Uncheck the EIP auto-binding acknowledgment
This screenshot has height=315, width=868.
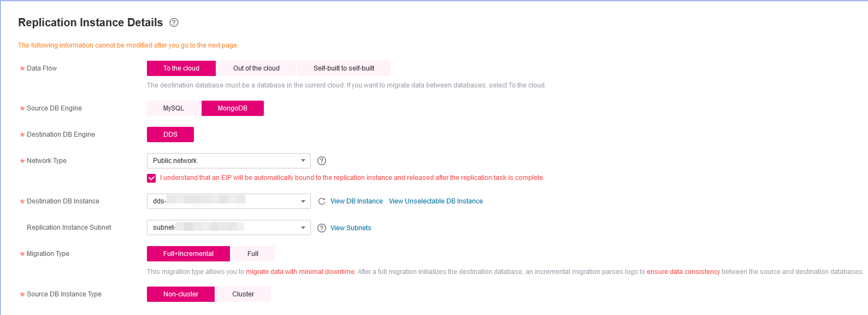[x=151, y=178]
